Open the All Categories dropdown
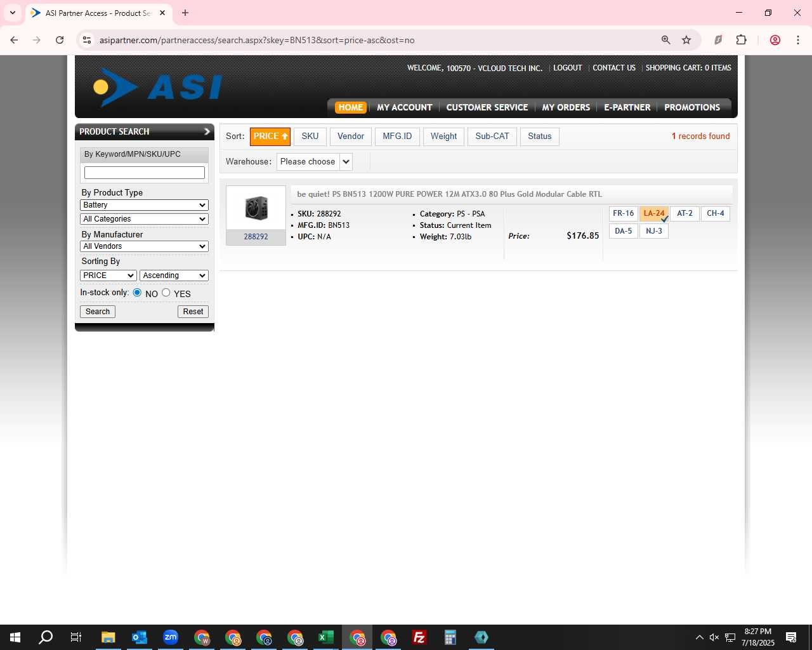Viewport: 812px width, 650px height. 145,219
